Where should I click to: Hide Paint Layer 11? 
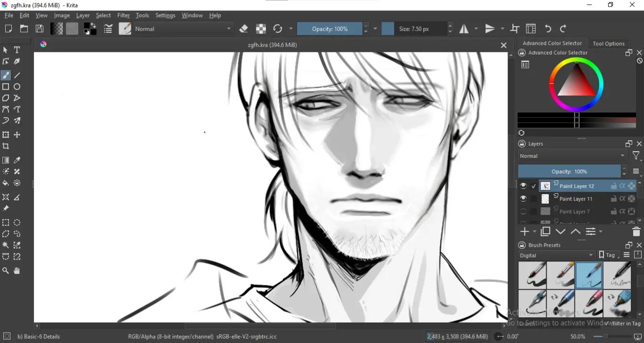[523, 199]
